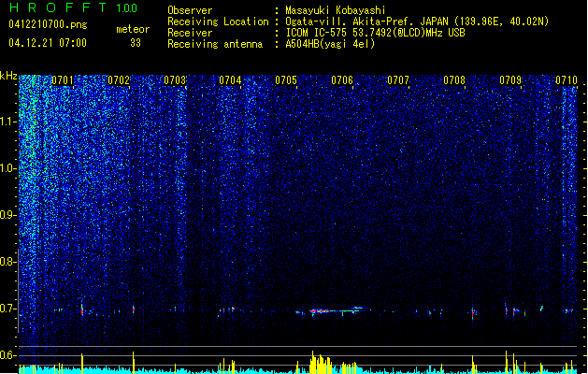Click the 0.9 kHz axis label

8,215
